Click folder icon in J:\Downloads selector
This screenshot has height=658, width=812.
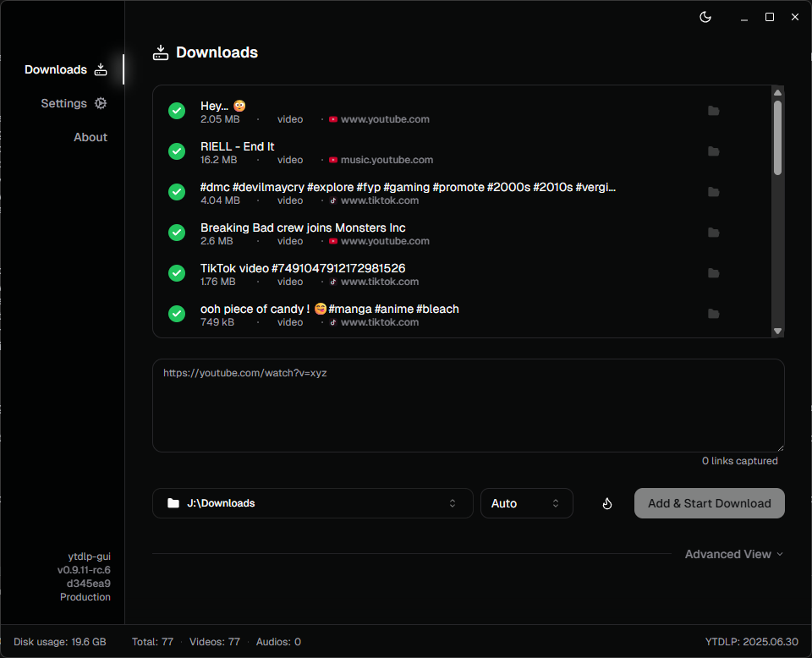(173, 503)
